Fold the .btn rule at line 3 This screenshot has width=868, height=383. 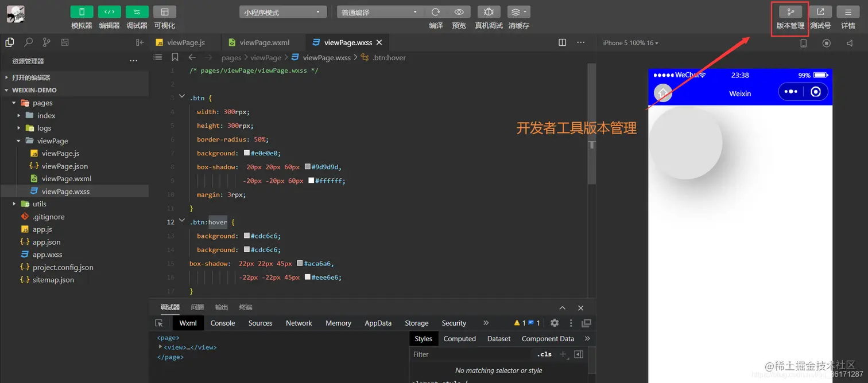pos(182,97)
